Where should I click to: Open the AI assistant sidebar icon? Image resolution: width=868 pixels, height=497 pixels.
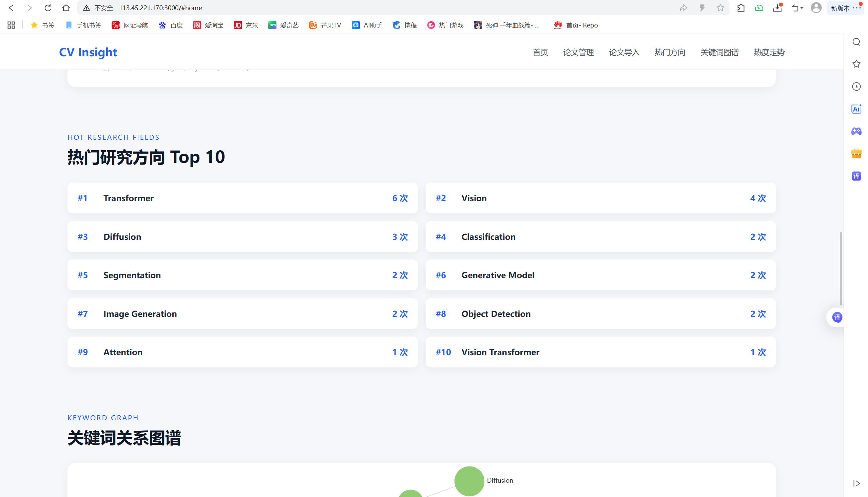click(856, 109)
